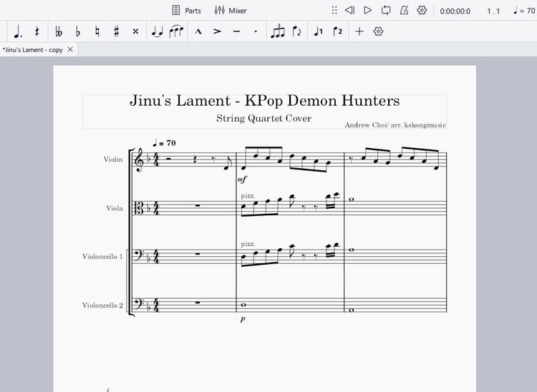The height and width of the screenshot is (392, 537).
Task: Toggle the metronome
Action: pyautogui.click(x=404, y=10)
